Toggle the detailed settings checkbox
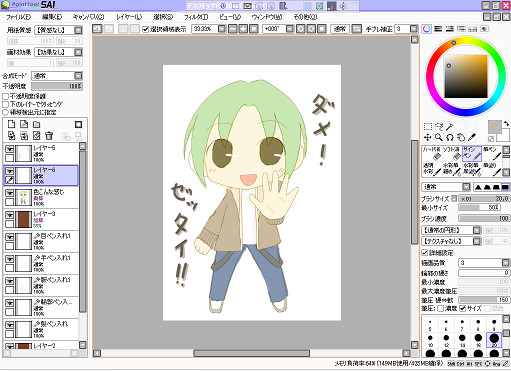 (425, 252)
